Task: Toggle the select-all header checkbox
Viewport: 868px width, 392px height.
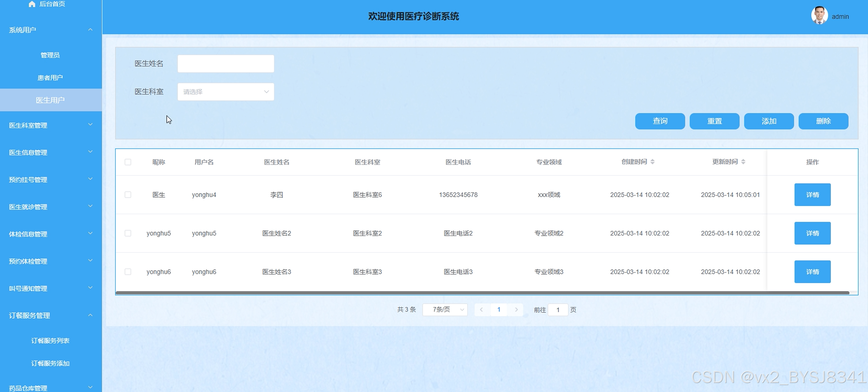Action: (128, 162)
